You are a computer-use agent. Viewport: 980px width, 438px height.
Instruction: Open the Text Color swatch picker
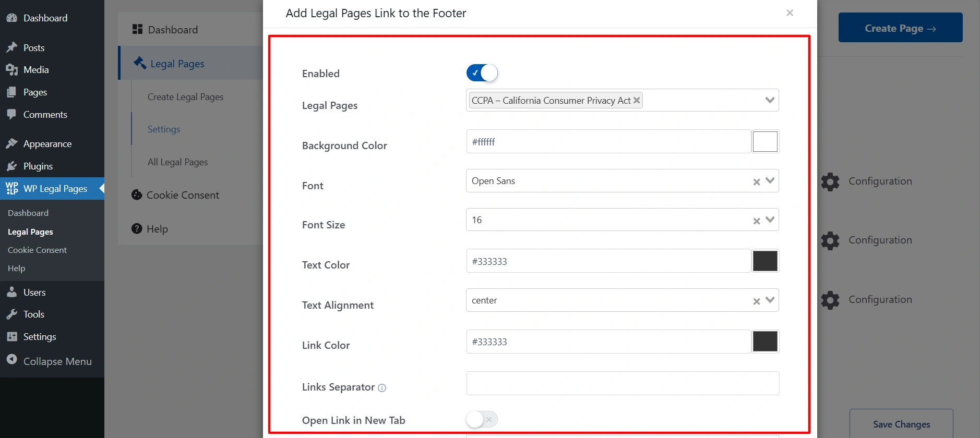tap(765, 261)
